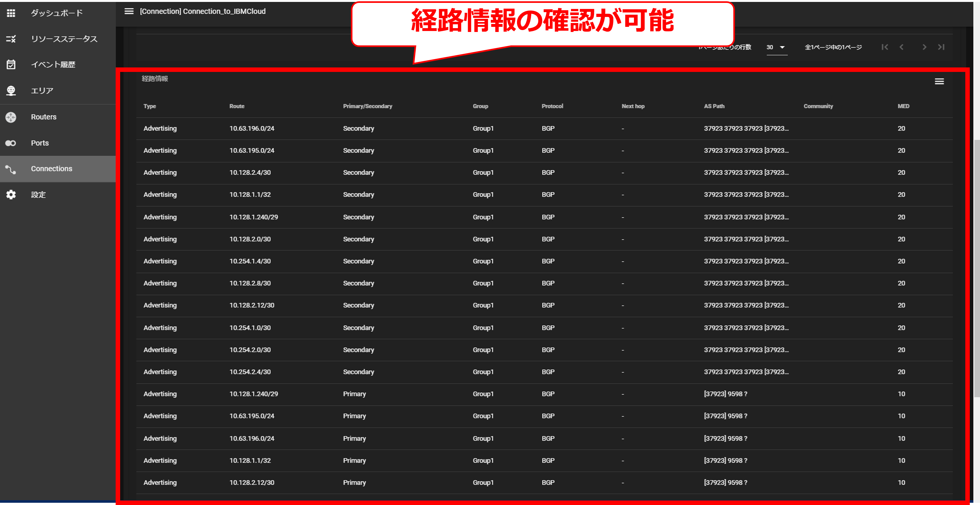This screenshot has height=505, width=980.
Task: Go to the first page arrow
Action: click(x=885, y=47)
